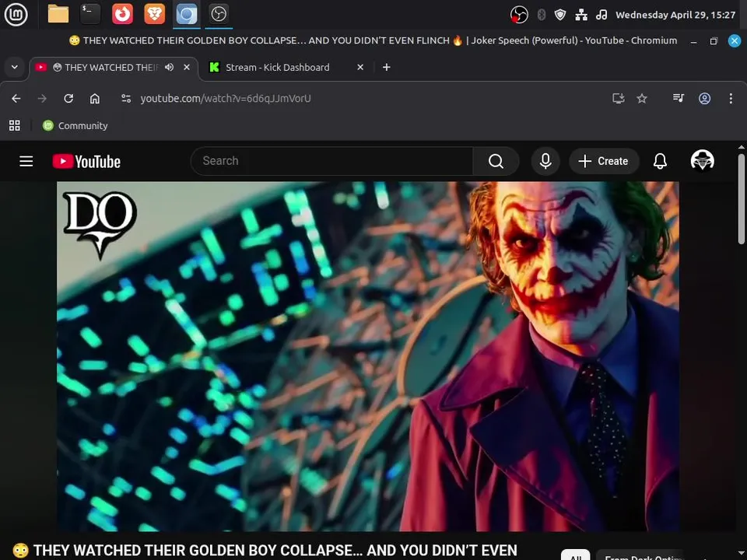Open YouTube notifications bell
The image size is (747, 560).
click(660, 161)
